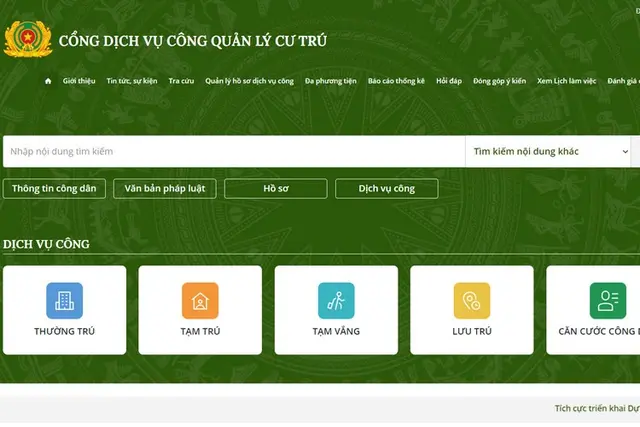Open Quản lý hồ sơ dịch vụ công
640x427 pixels.
click(x=249, y=81)
